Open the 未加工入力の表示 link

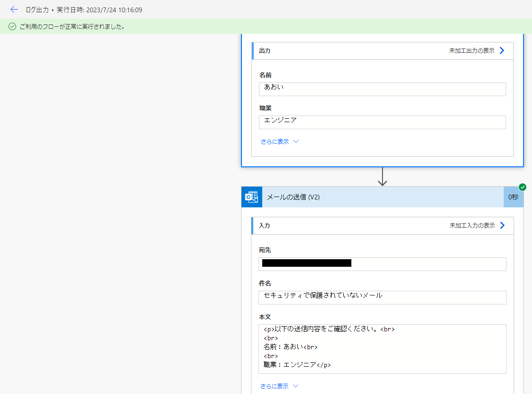click(x=472, y=226)
